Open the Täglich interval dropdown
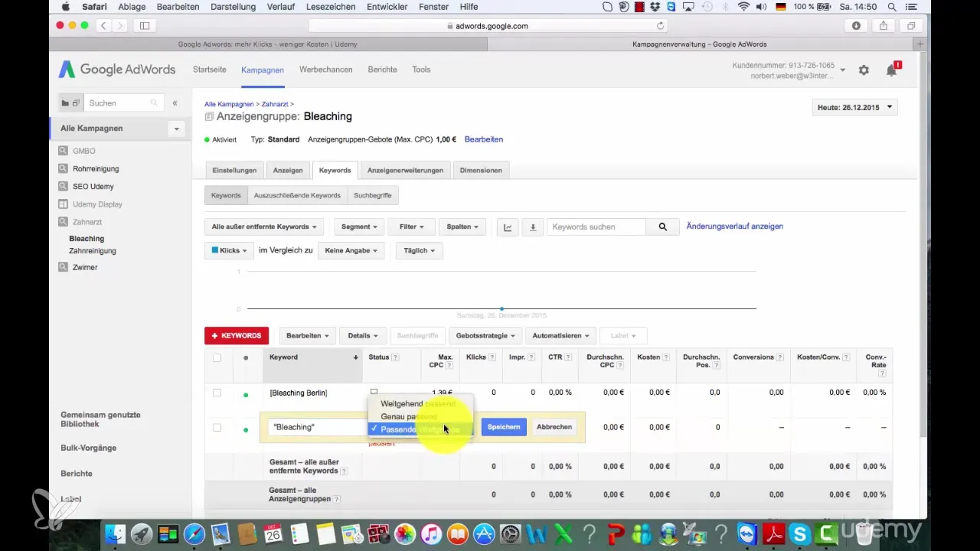The image size is (980, 551). [419, 250]
